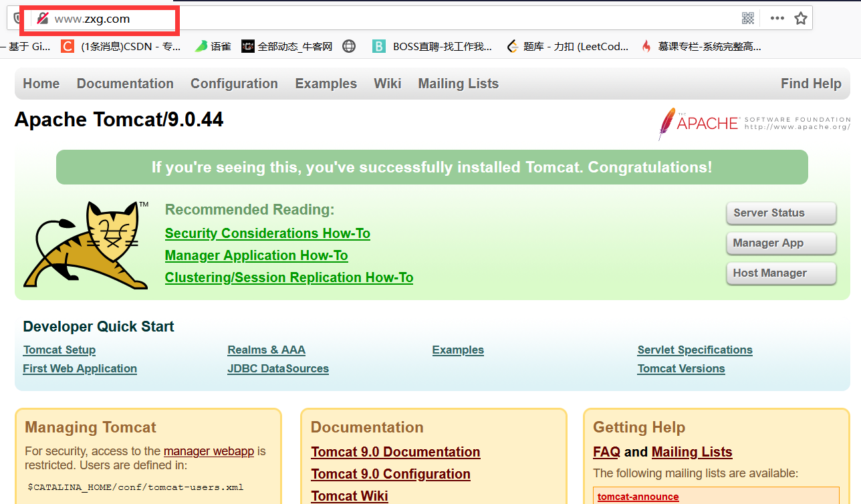Open the Wiki nav item
This screenshot has width=861, height=504.
pyautogui.click(x=388, y=84)
